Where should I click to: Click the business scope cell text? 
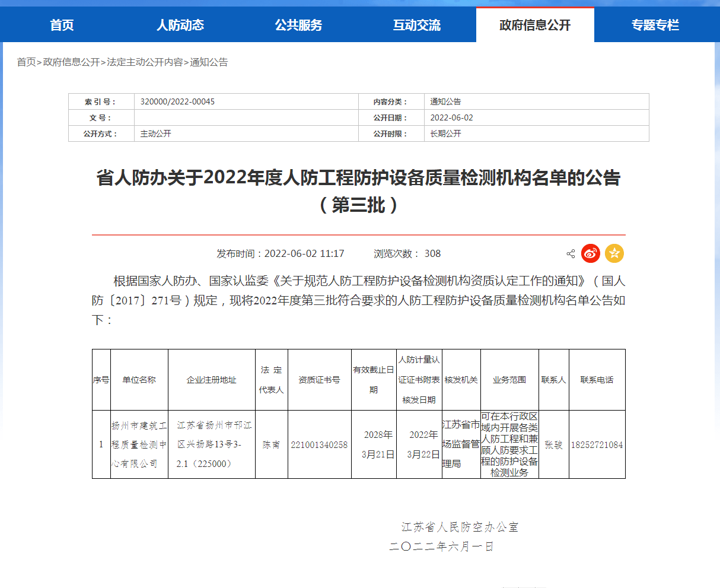pos(509,444)
